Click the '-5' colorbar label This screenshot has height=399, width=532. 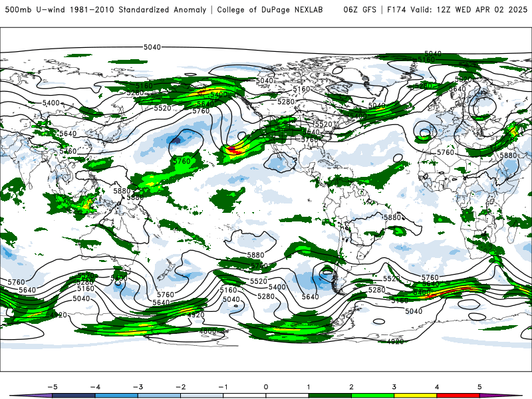53,387
